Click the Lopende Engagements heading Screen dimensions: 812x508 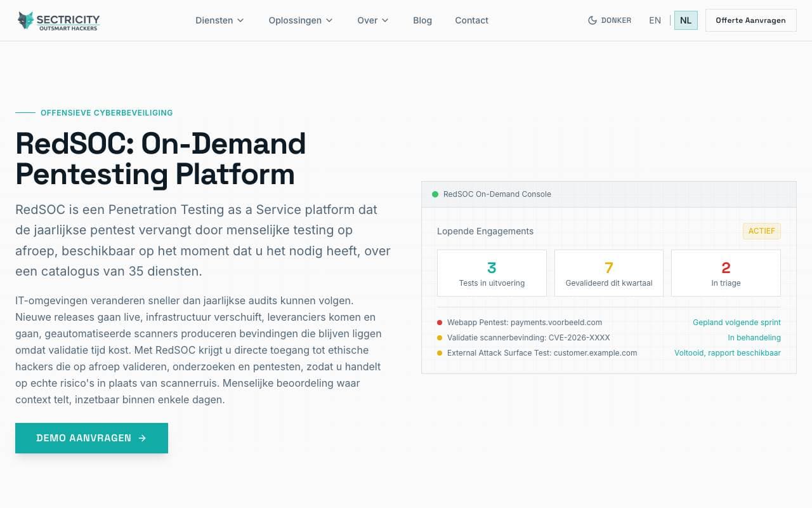pyautogui.click(x=485, y=231)
